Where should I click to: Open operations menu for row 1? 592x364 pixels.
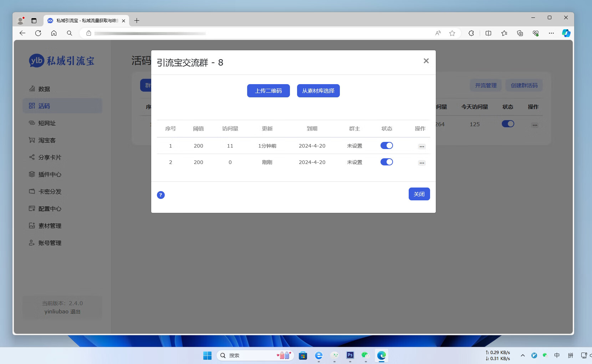[x=422, y=146]
